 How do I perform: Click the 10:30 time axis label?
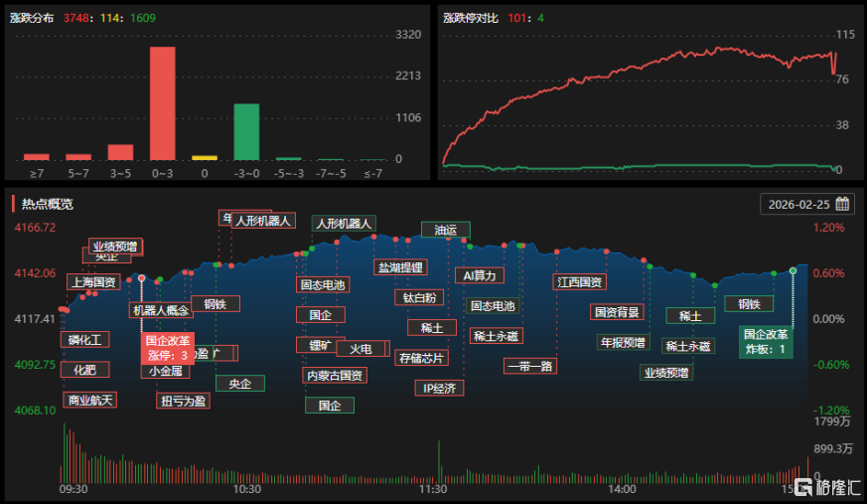[247, 489]
